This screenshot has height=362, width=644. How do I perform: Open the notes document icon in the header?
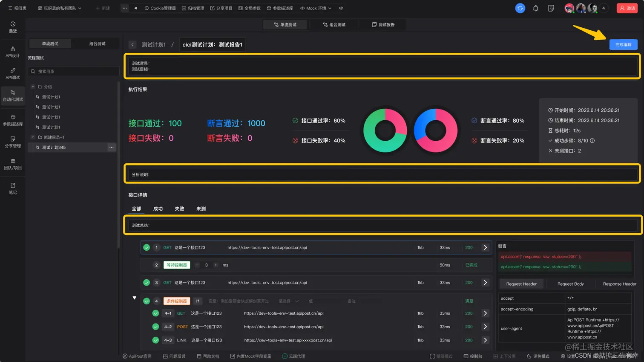(551, 8)
